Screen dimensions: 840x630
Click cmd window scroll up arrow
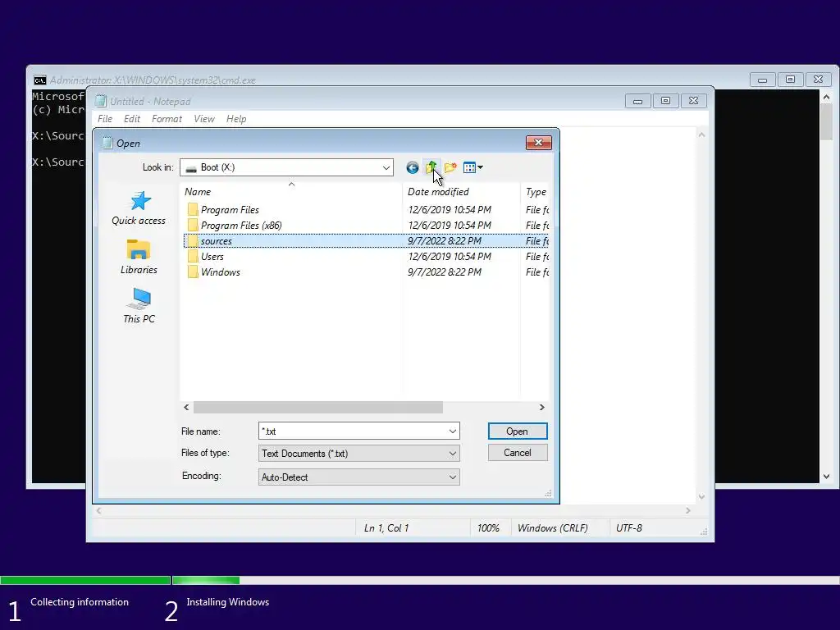826,98
